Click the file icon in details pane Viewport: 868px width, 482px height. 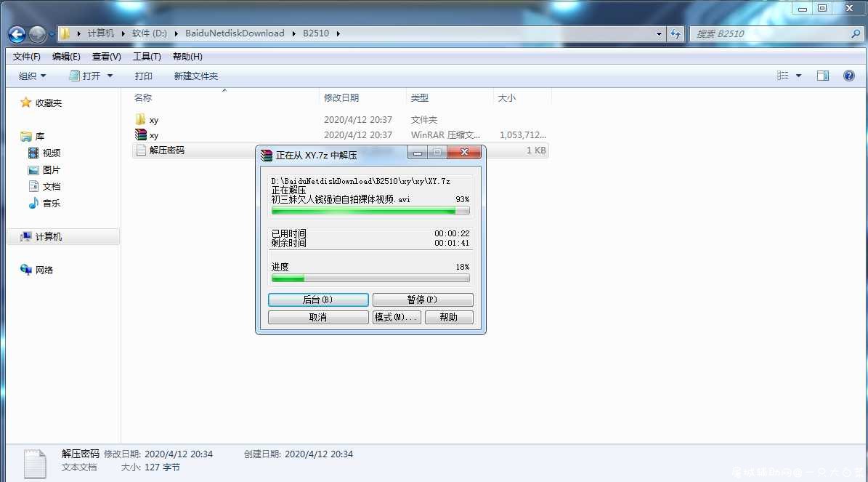pos(35,463)
